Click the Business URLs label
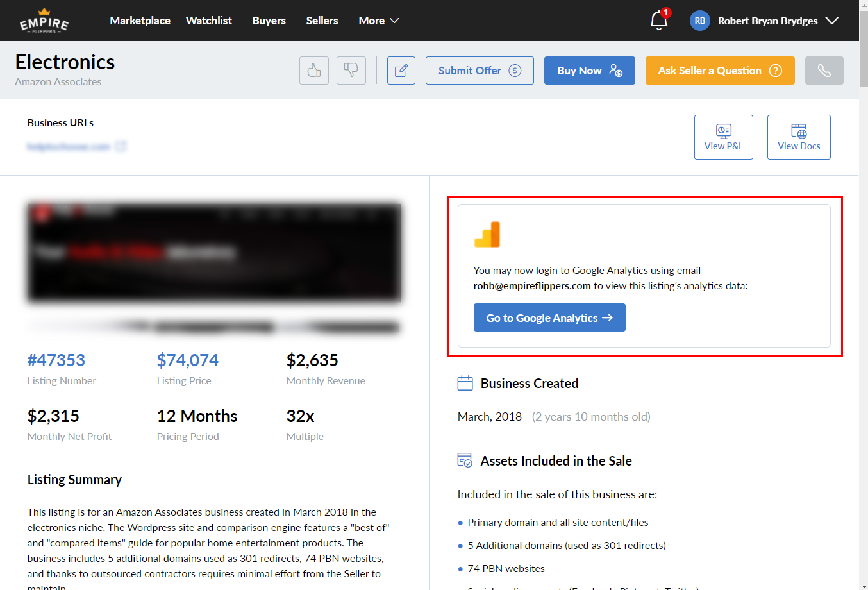Screen dimensions: 868x590 [x=60, y=123]
